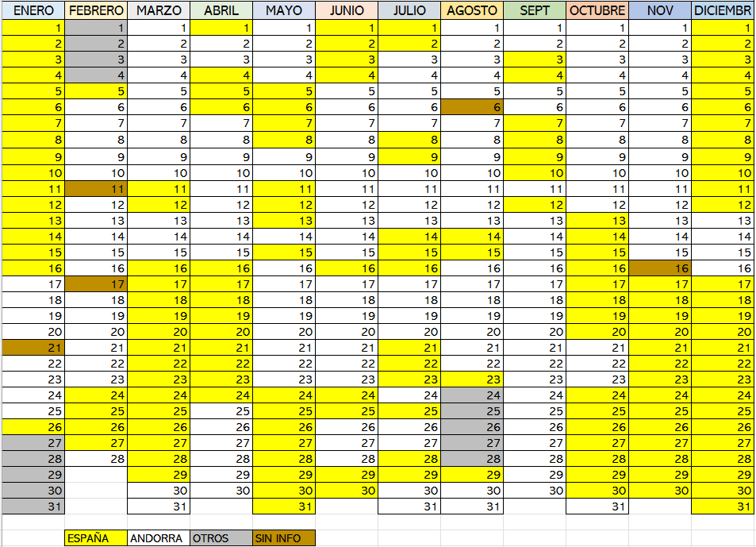Select yellow cell 13 in OCTUBRE column
The width and height of the screenshot is (756, 547).
(x=597, y=221)
